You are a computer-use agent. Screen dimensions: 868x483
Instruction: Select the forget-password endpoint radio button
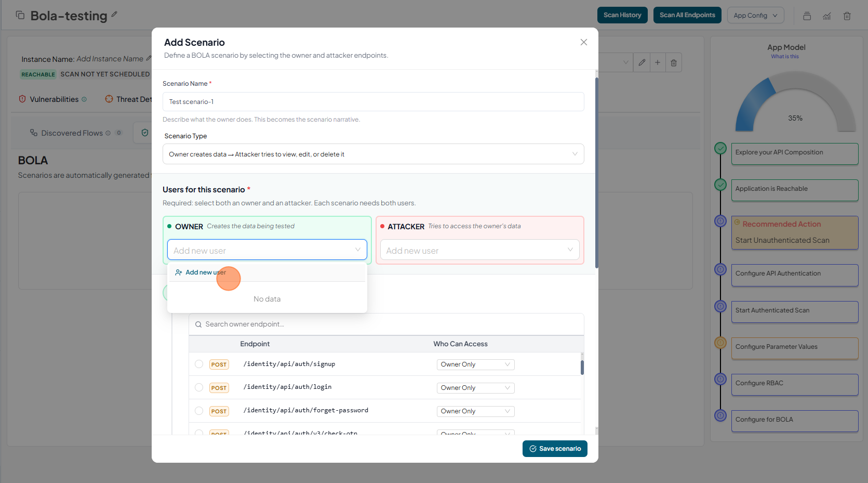[199, 411]
